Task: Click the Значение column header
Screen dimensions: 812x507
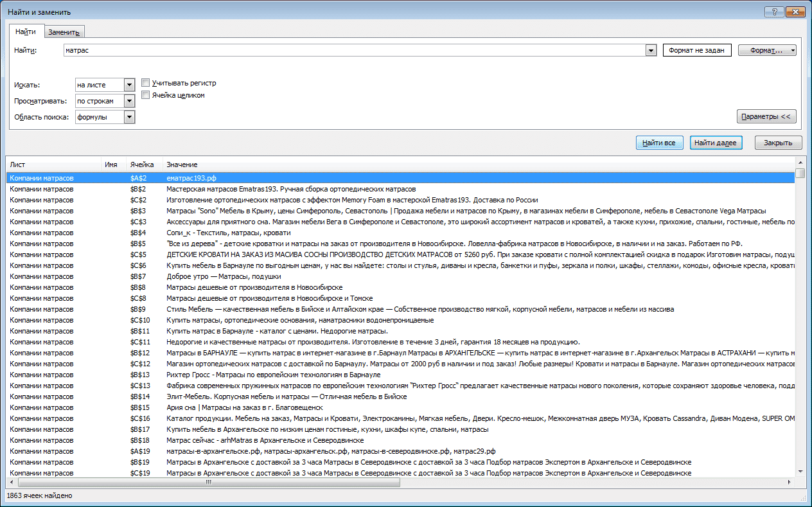Action: [x=479, y=165]
